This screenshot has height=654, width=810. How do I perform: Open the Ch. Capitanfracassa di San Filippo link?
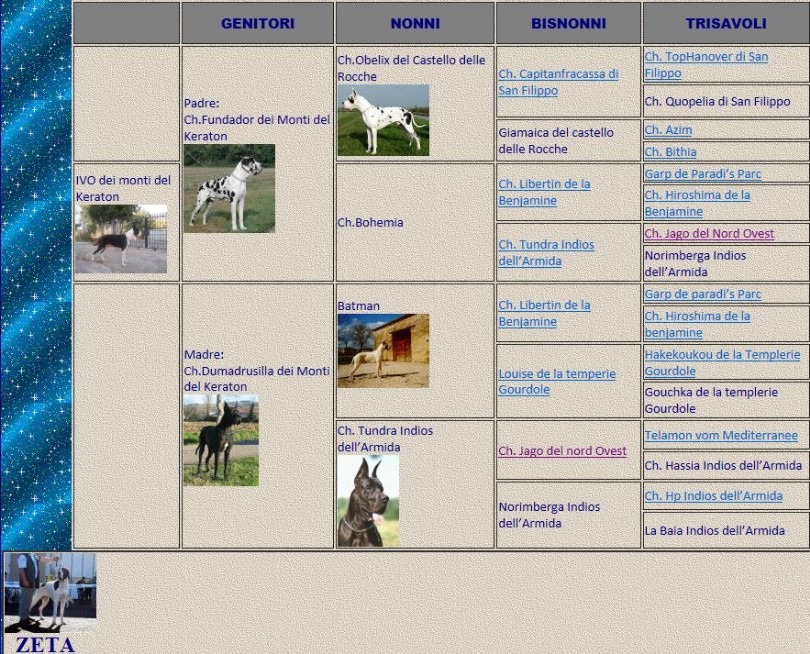pos(558,82)
